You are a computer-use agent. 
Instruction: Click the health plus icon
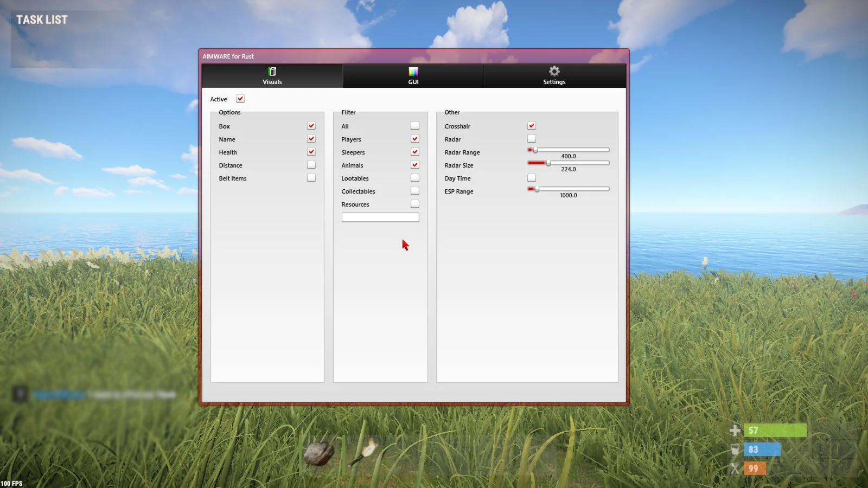tap(735, 431)
